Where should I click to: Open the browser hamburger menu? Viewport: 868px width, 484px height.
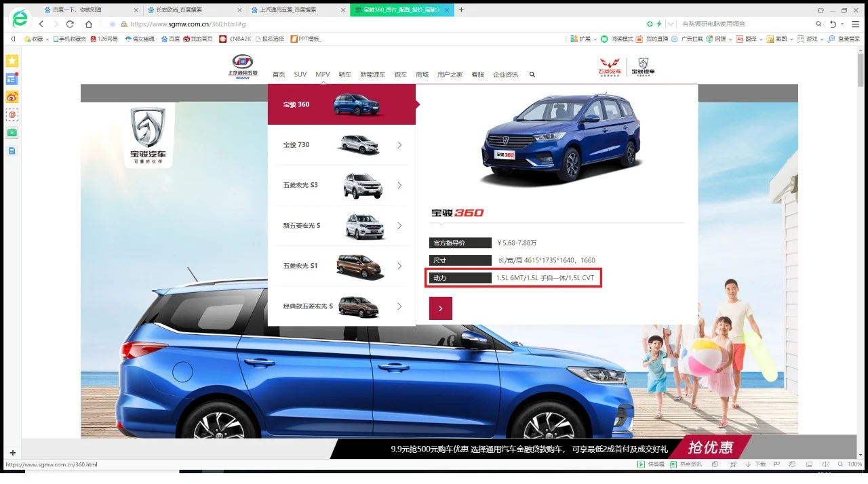point(855,24)
